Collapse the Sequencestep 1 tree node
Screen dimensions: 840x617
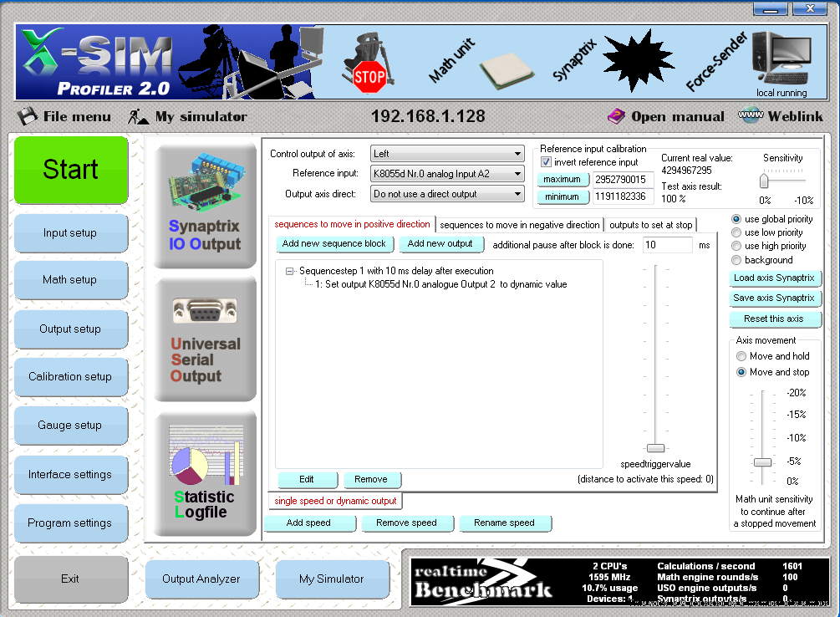[289, 271]
